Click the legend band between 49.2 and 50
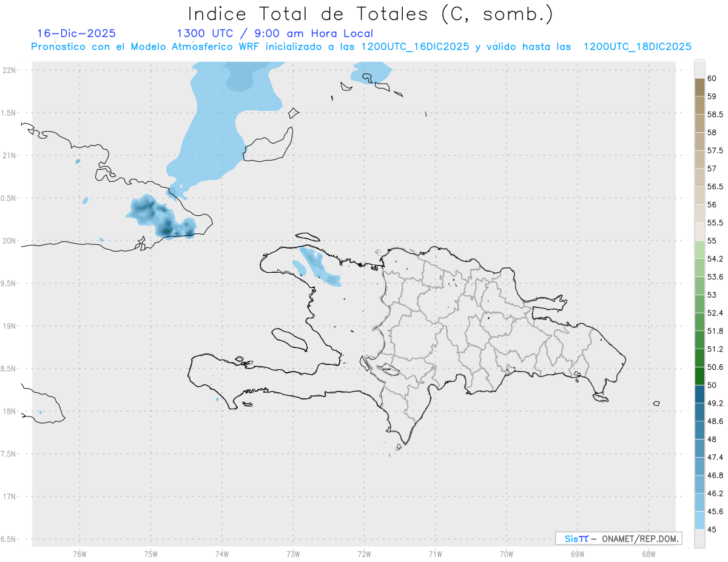 [x=699, y=394]
